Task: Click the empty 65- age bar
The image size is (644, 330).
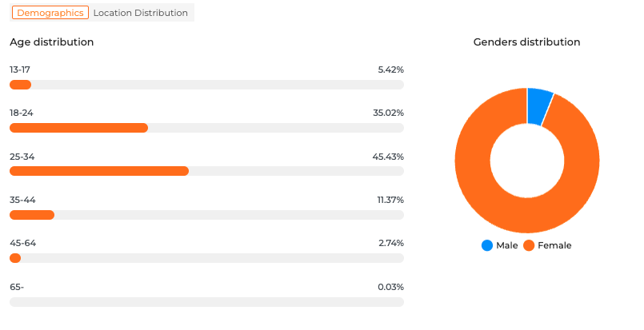Action: [x=206, y=302]
